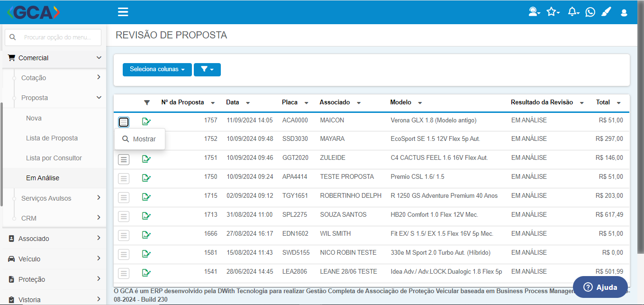Screen dimensions: 644x305
Task: Focus the menu search field
Action: coord(53,37)
